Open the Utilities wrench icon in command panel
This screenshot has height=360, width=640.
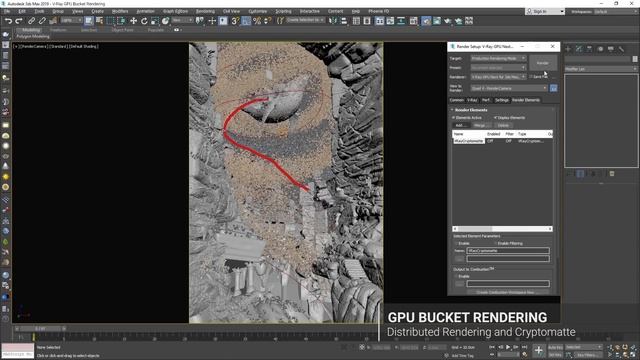(621, 49)
